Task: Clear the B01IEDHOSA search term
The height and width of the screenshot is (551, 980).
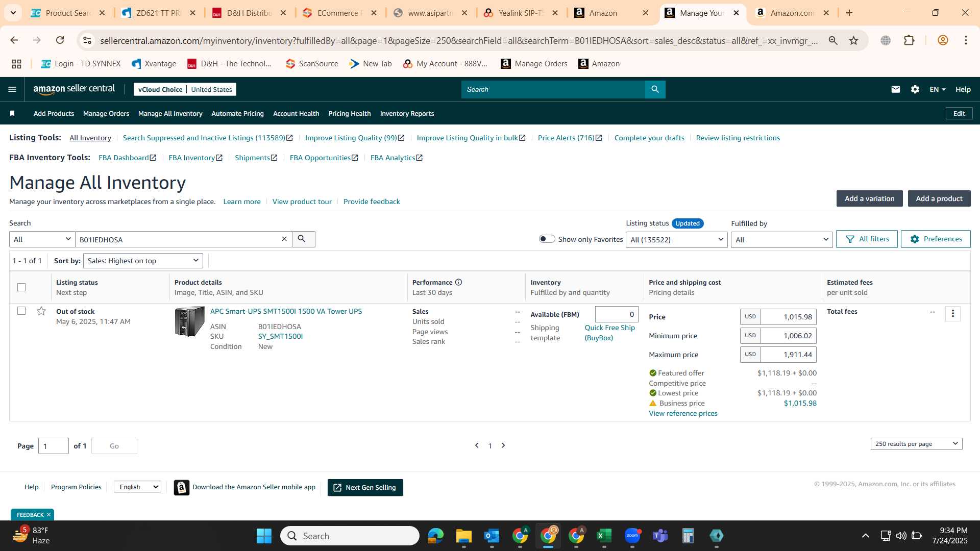Action: pos(284,239)
